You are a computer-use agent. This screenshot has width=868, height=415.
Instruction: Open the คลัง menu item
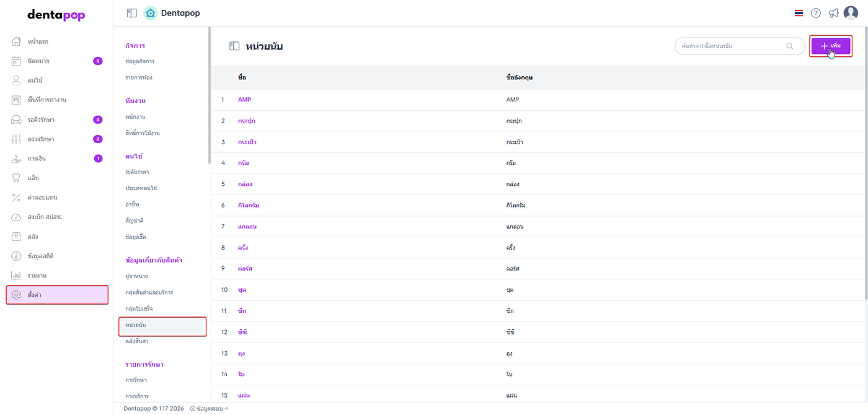pyautogui.click(x=33, y=237)
